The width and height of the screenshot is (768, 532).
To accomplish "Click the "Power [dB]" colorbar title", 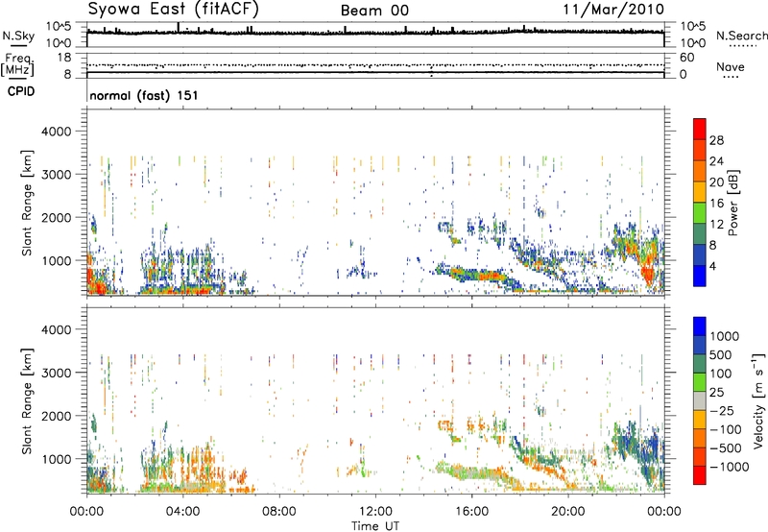I will click(x=732, y=203).
